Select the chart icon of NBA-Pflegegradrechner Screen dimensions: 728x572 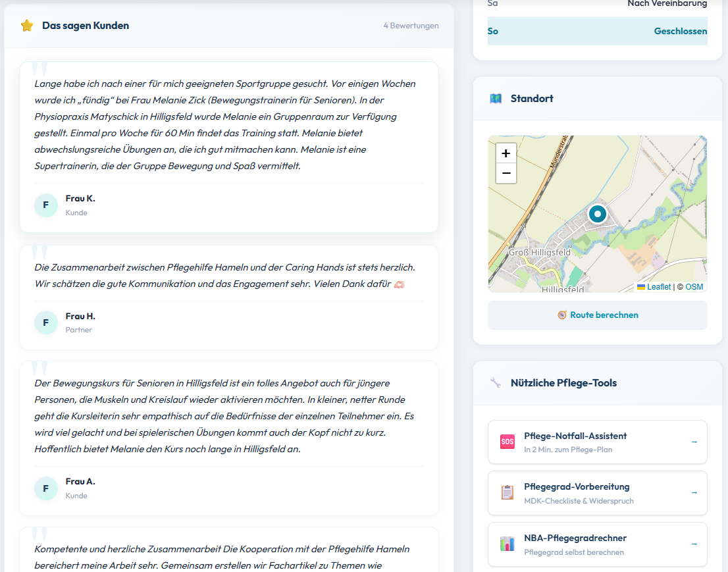[507, 544]
